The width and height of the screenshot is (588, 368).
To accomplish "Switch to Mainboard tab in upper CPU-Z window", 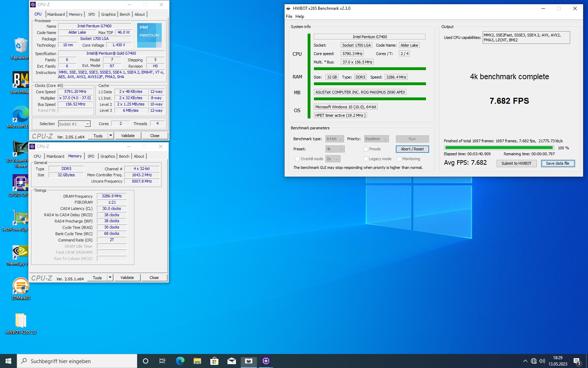I will click(56, 14).
